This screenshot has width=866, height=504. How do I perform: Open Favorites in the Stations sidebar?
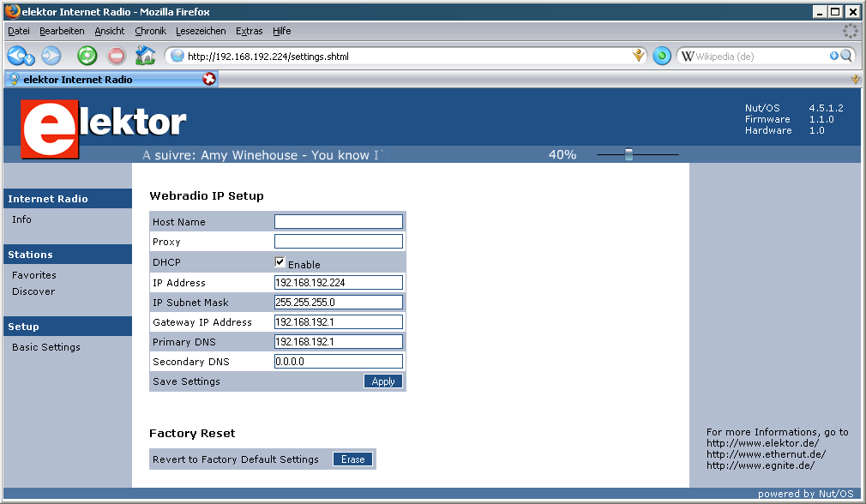point(34,275)
